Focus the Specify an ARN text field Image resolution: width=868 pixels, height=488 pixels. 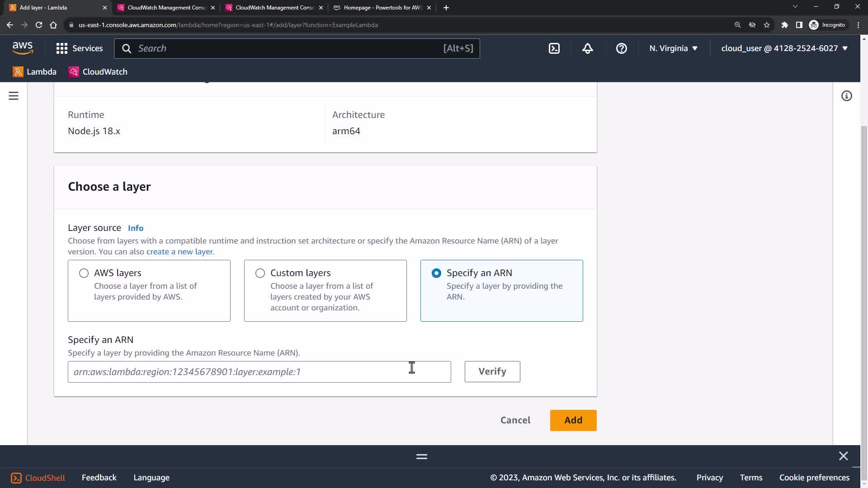tap(259, 371)
